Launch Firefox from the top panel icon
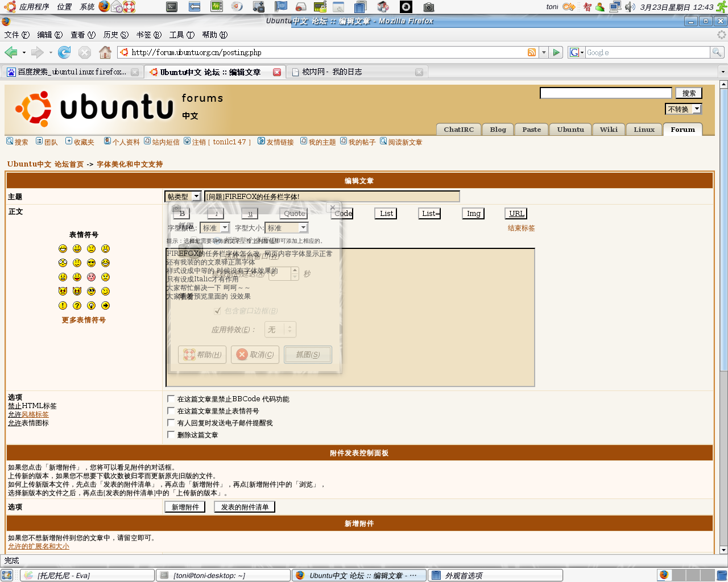Screen dimensions: 728x582 point(104,6)
